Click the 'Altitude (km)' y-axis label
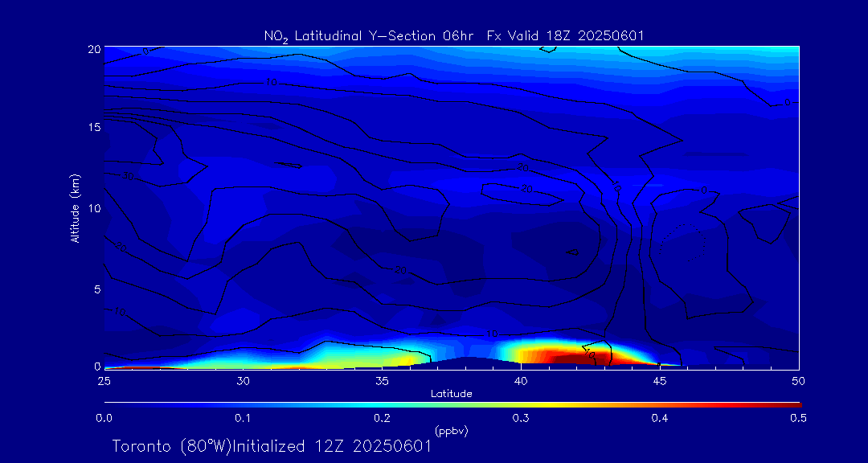 (x=76, y=208)
